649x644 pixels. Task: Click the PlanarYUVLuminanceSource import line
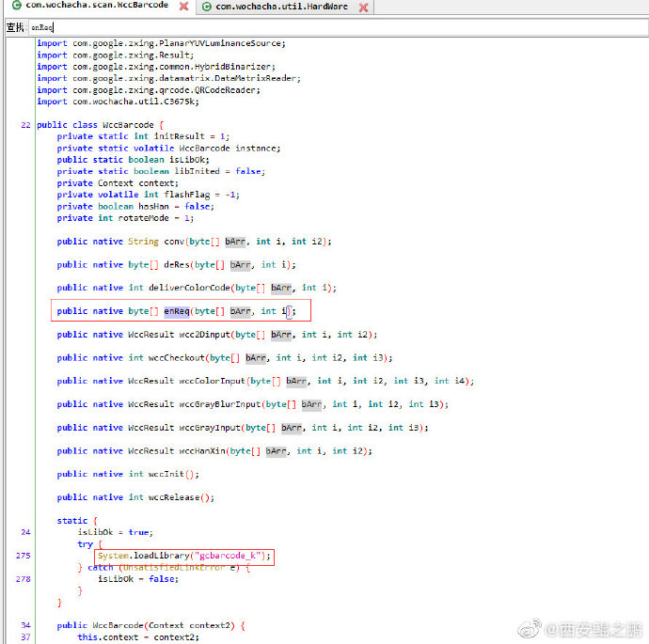pyautogui.click(x=161, y=43)
